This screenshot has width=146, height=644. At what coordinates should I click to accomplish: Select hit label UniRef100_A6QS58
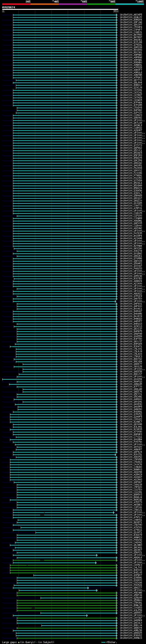click(131, 472)
